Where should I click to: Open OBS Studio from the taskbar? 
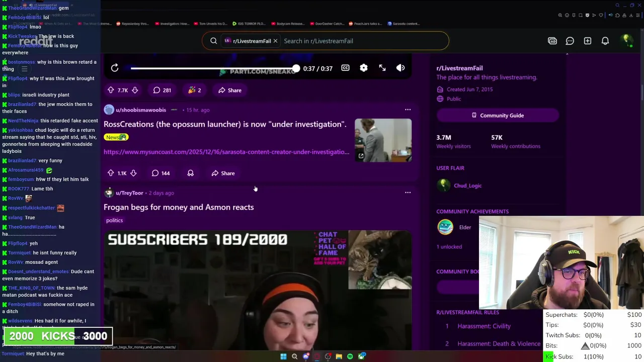click(x=328, y=356)
